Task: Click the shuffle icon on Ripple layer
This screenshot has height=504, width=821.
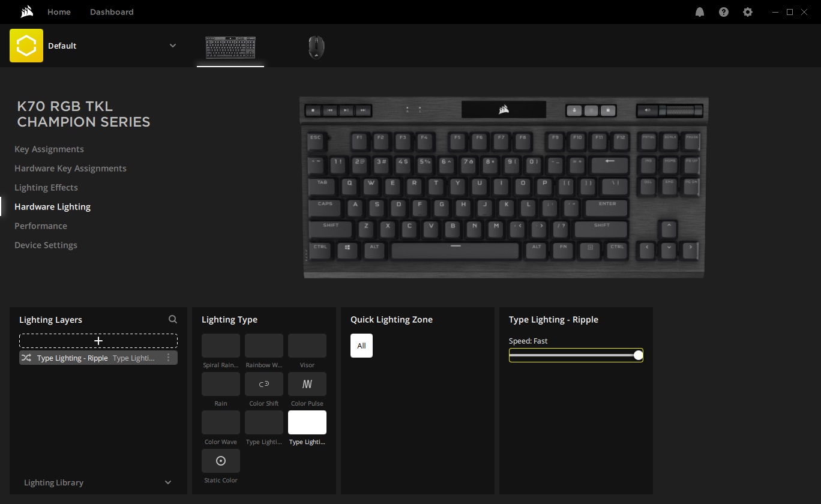Action: click(26, 358)
